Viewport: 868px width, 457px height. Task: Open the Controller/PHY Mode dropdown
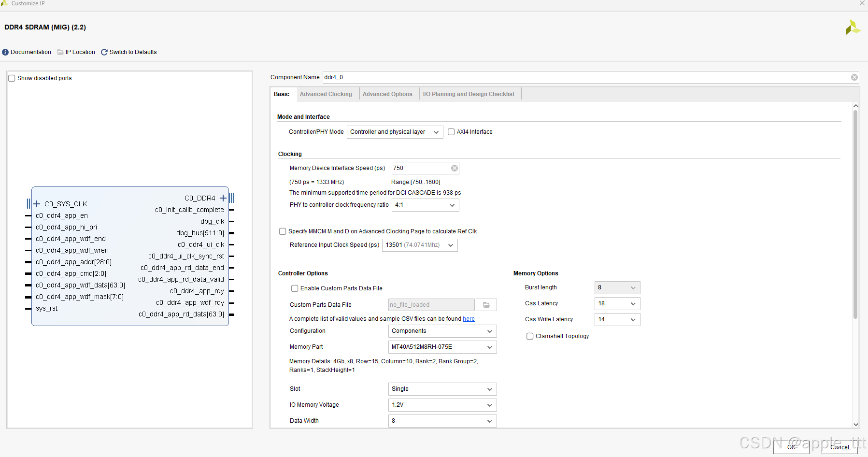pyautogui.click(x=395, y=132)
